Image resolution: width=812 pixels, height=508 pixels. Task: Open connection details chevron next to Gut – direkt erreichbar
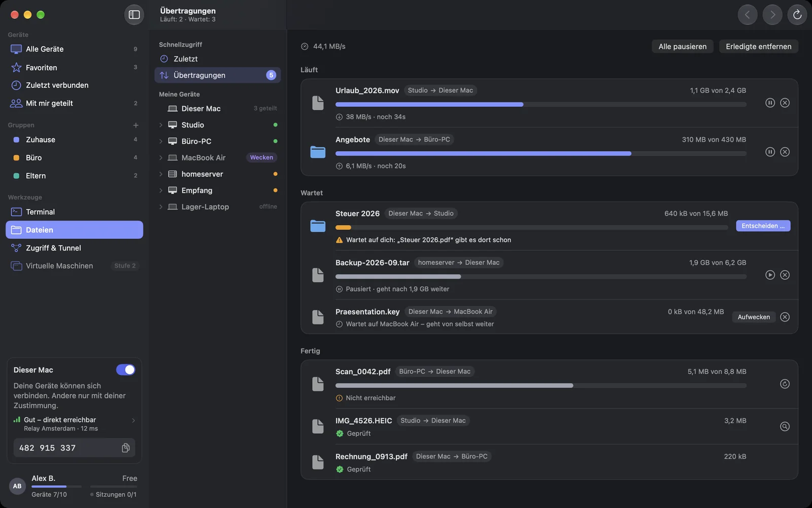[133, 420]
